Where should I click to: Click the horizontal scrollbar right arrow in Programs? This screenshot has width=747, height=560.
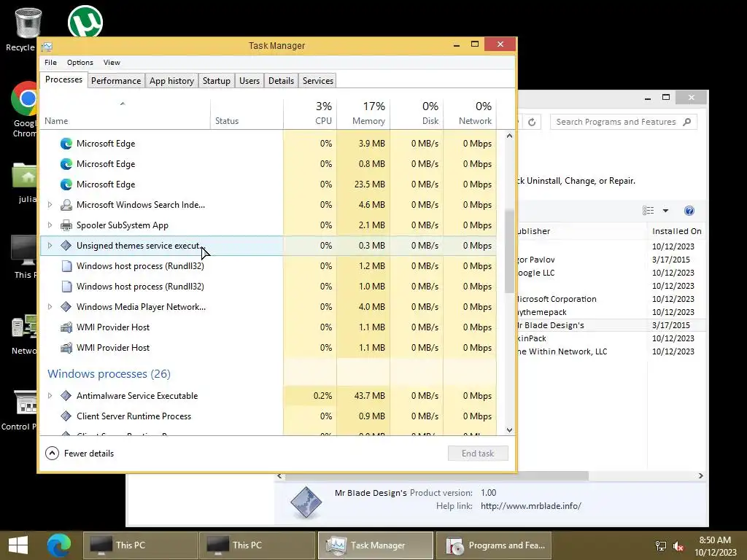click(x=700, y=475)
